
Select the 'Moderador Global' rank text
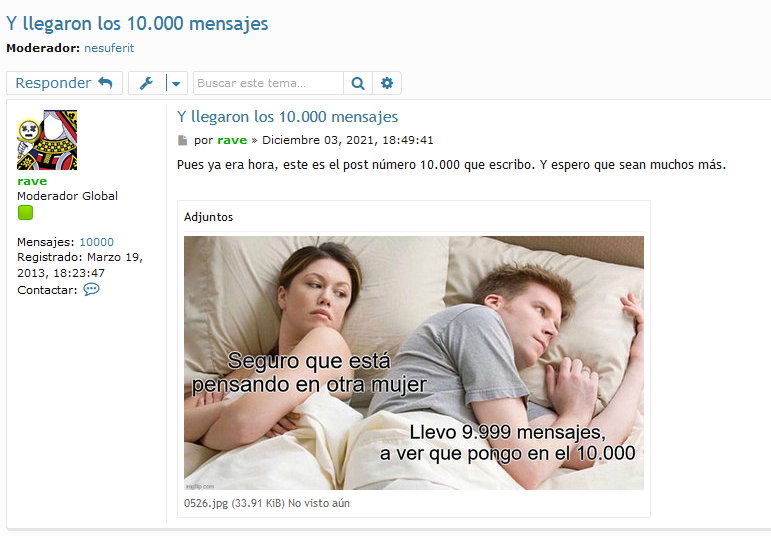[x=67, y=196]
